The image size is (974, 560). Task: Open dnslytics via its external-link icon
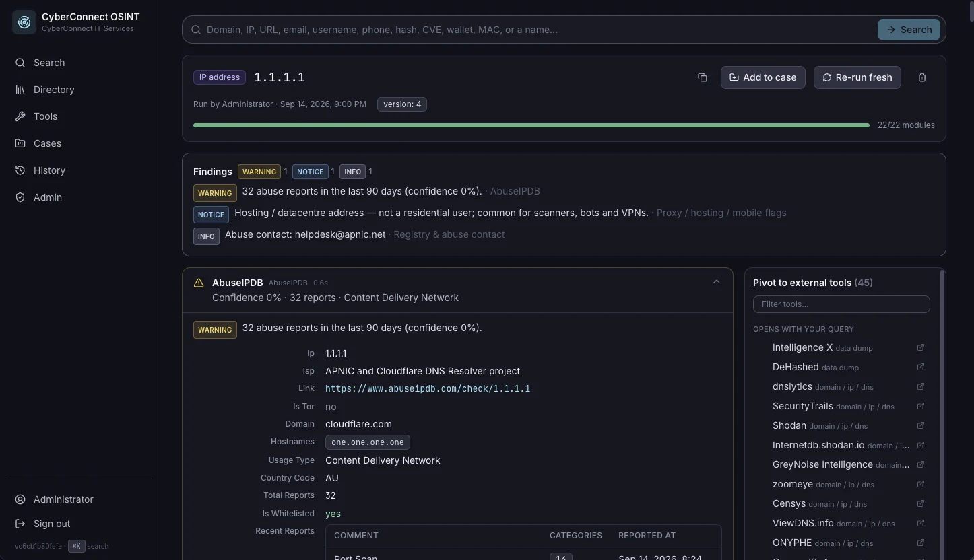[x=921, y=386]
